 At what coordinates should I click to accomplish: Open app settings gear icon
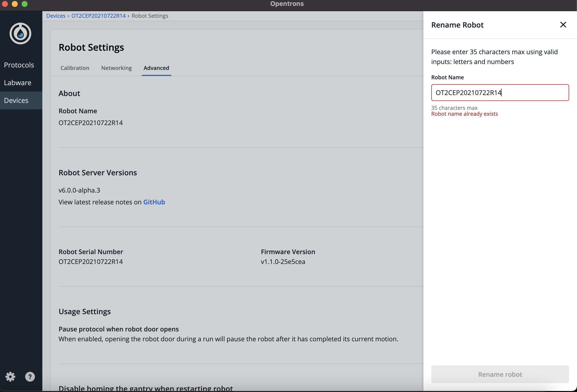pos(10,376)
